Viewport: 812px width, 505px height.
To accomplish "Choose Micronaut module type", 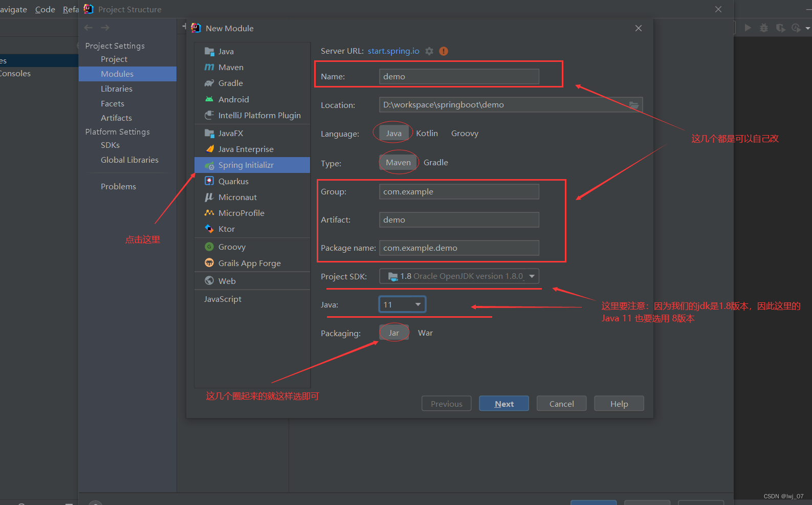I will pos(252,197).
